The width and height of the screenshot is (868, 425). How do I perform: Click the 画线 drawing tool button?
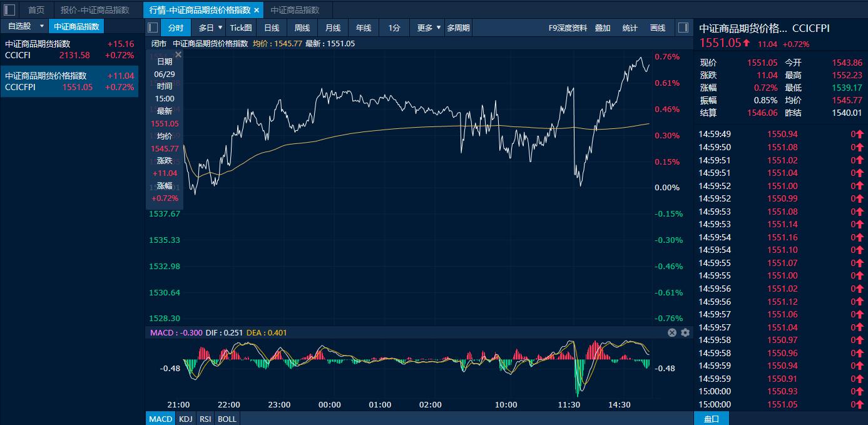tap(658, 28)
